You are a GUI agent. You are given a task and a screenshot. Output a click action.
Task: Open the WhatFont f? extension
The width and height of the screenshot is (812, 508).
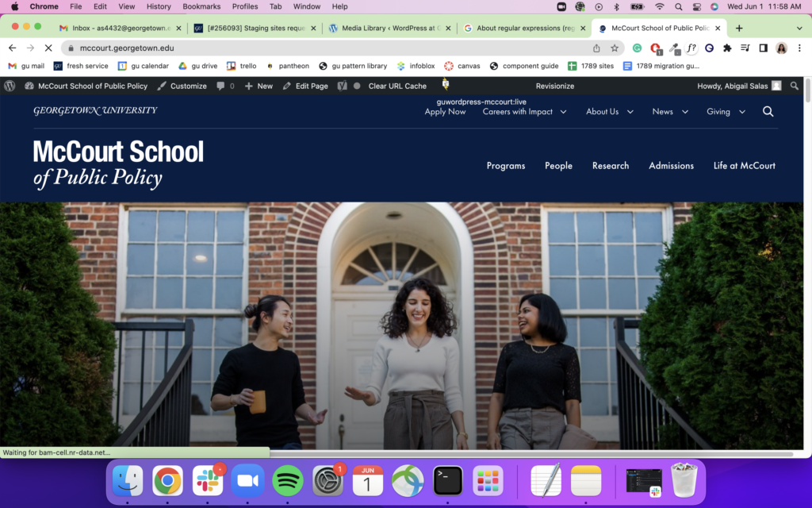pos(691,48)
